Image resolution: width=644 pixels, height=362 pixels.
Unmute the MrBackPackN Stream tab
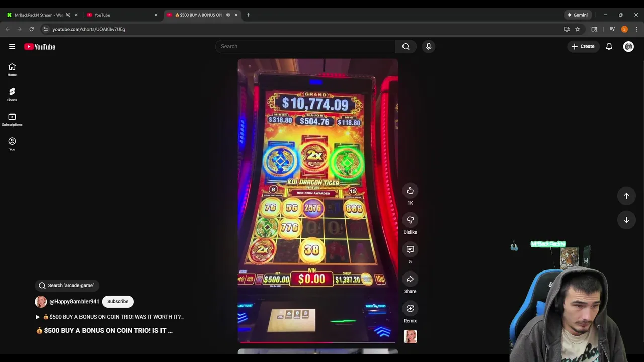pyautogui.click(x=68, y=15)
